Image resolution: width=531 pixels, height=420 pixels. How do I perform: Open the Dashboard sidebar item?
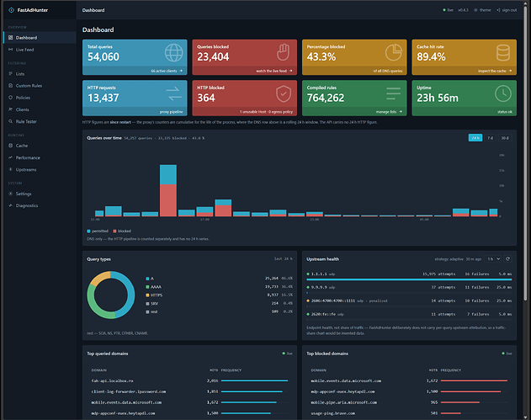40,38
